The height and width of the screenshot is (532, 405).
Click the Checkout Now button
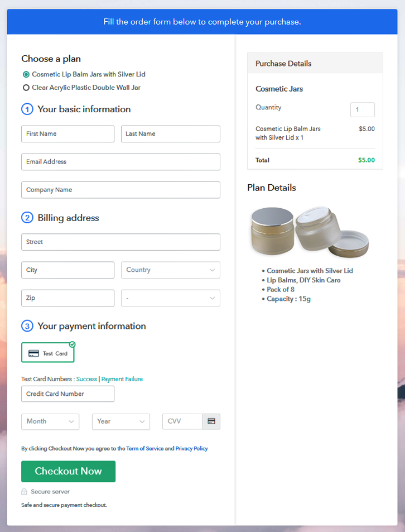[x=68, y=471]
